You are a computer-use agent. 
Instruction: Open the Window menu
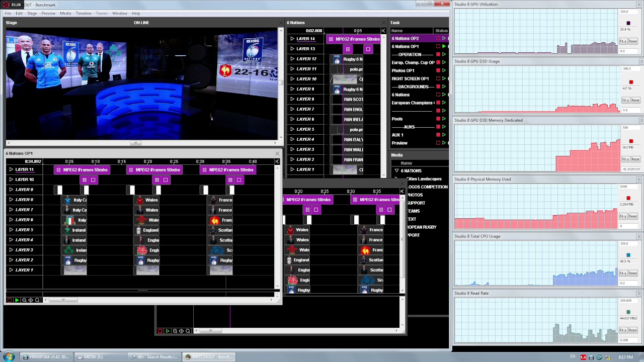[119, 14]
